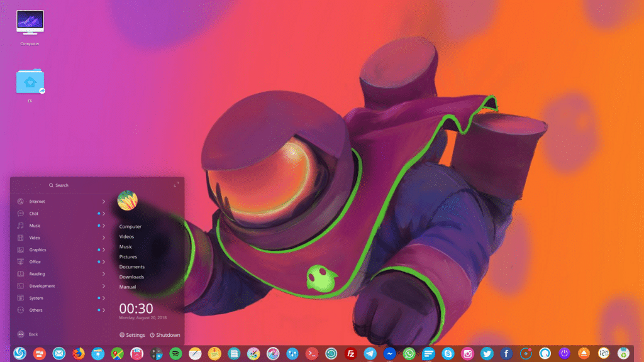Open the trash icon in the dock
The image size is (644, 362).
(x=623, y=353)
